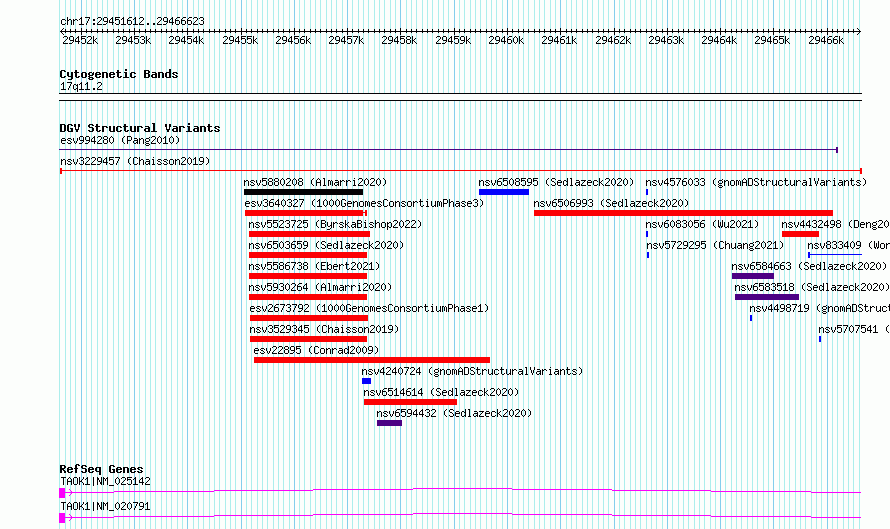Open nsv5930264 (Almarri2020) label
Viewport: 890px width, 529px height.
pyautogui.click(x=320, y=287)
